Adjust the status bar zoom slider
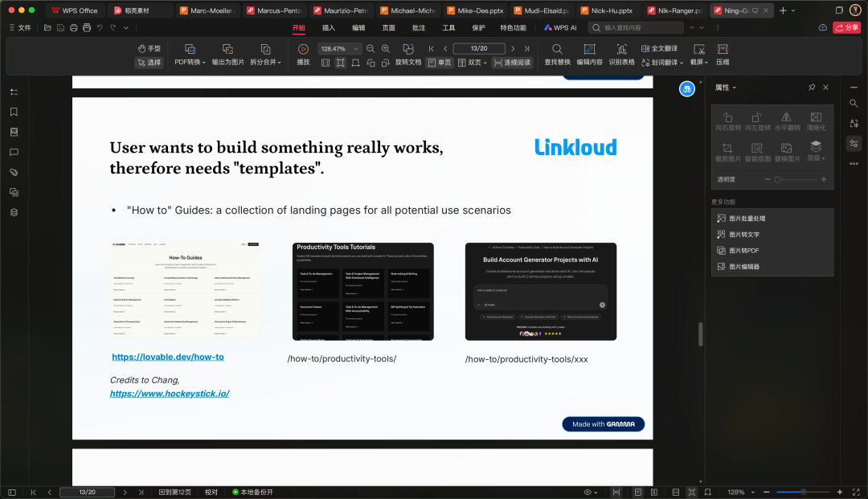The height and width of the screenshot is (499, 868). coord(803,492)
